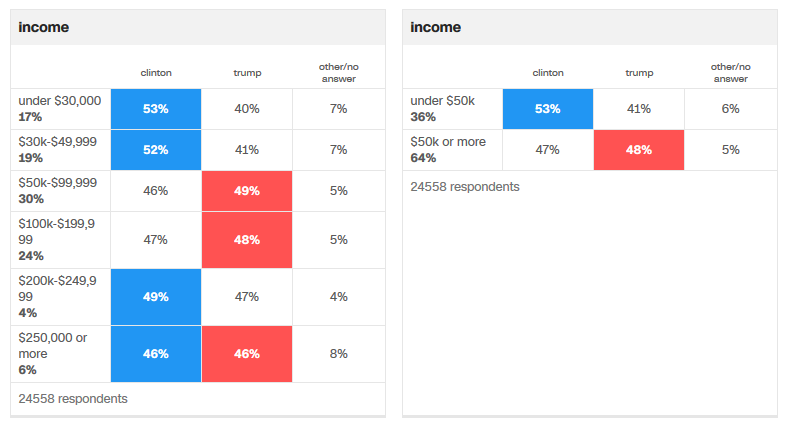Image resolution: width=787 pixels, height=429 pixels.
Task: Click "other/no answer" header in left table
Action: click(x=338, y=72)
